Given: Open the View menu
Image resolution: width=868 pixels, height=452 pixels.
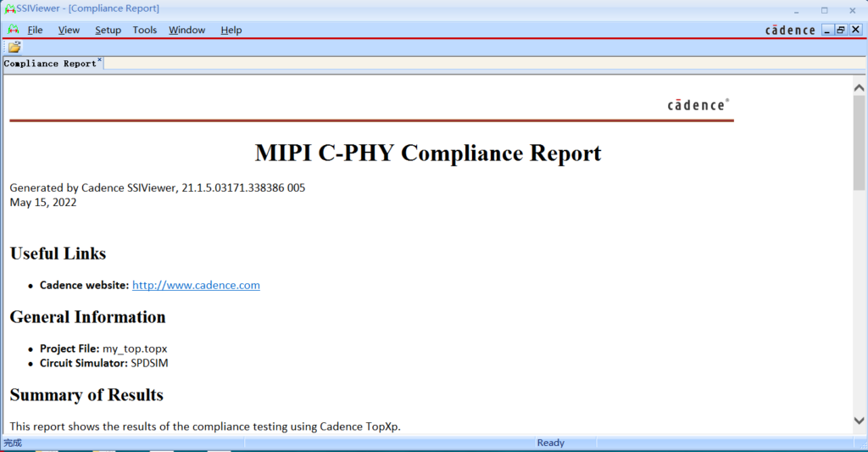Looking at the screenshot, I should [x=69, y=30].
